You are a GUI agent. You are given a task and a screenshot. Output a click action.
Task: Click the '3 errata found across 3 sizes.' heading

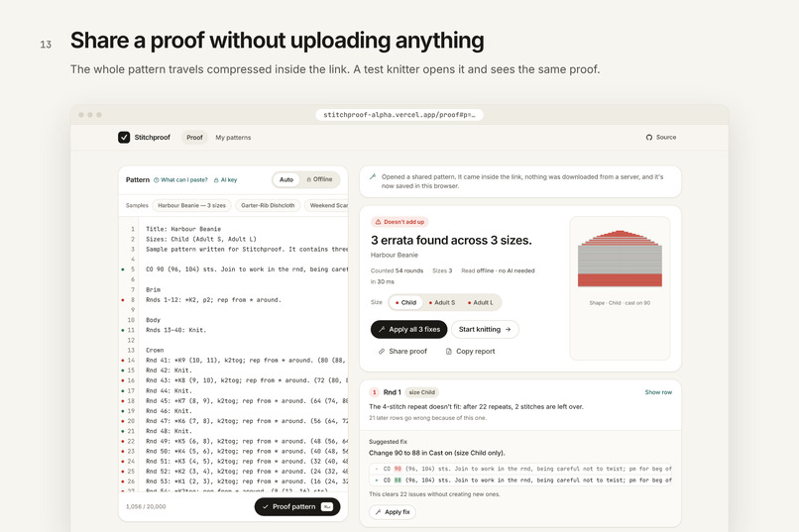tap(451, 241)
